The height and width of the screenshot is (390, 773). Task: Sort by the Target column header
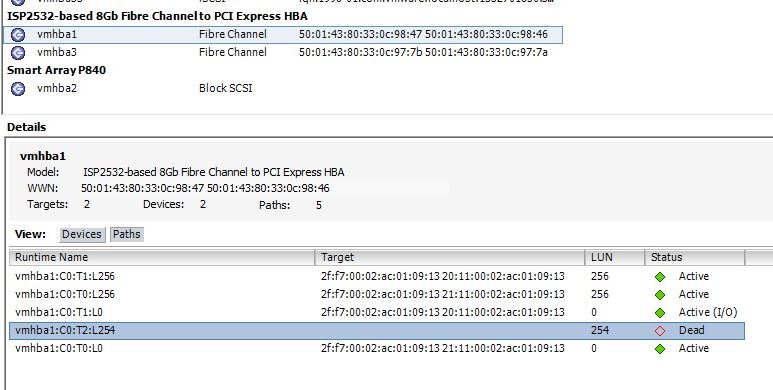450,257
